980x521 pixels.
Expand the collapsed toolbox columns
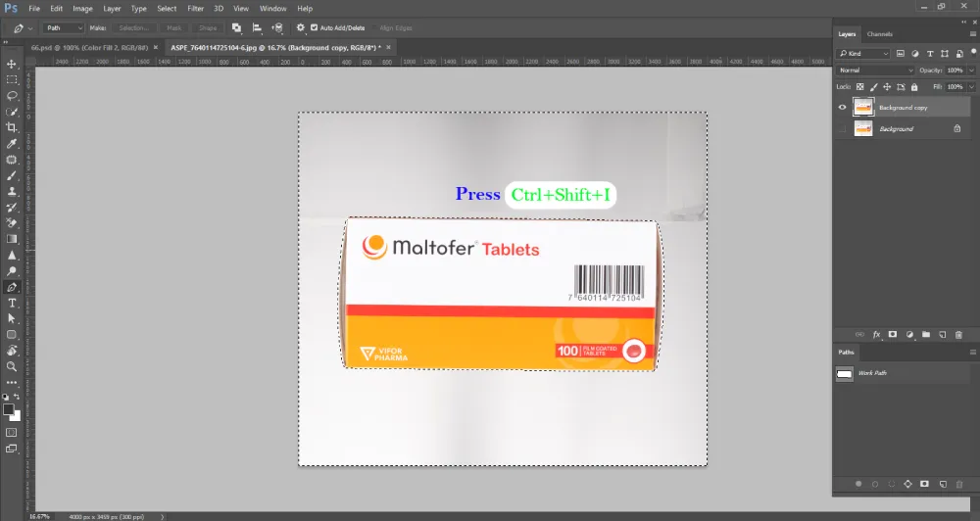tap(6, 42)
